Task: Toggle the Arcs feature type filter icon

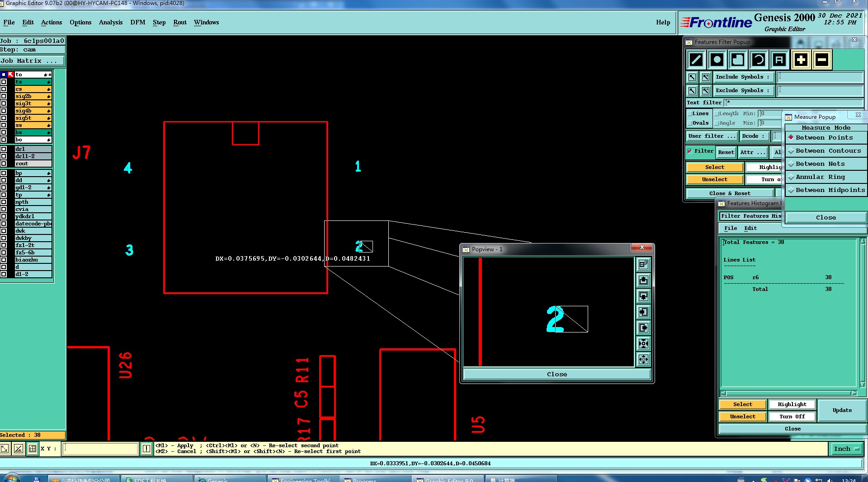Action: pyautogui.click(x=759, y=60)
